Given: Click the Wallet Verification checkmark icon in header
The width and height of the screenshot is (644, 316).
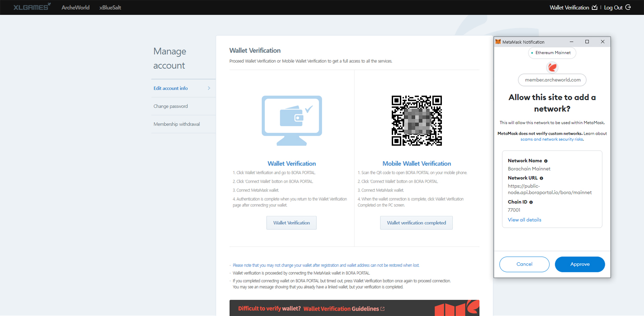Looking at the screenshot, I should click(x=594, y=7).
